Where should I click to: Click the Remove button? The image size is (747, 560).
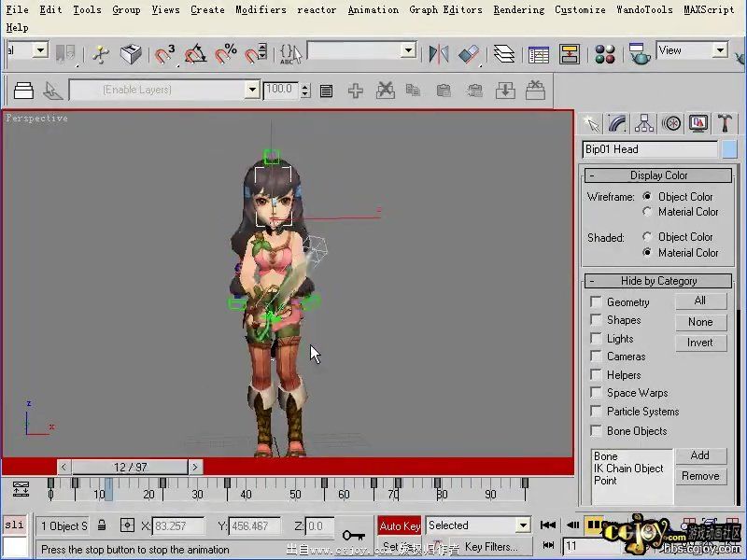[700, 476]
